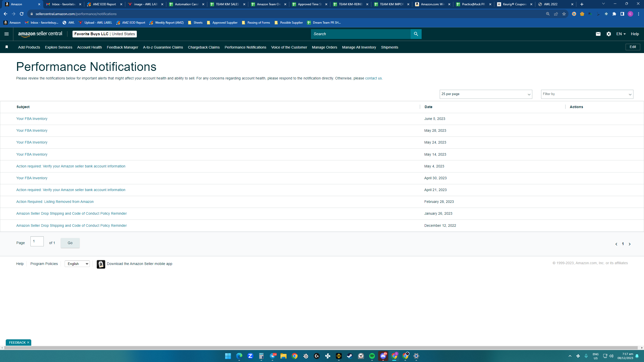The height and width of the screenshot is (362, 644).
Task: Click the bookmark flag icon in nav bar
Action: point(7,47)
